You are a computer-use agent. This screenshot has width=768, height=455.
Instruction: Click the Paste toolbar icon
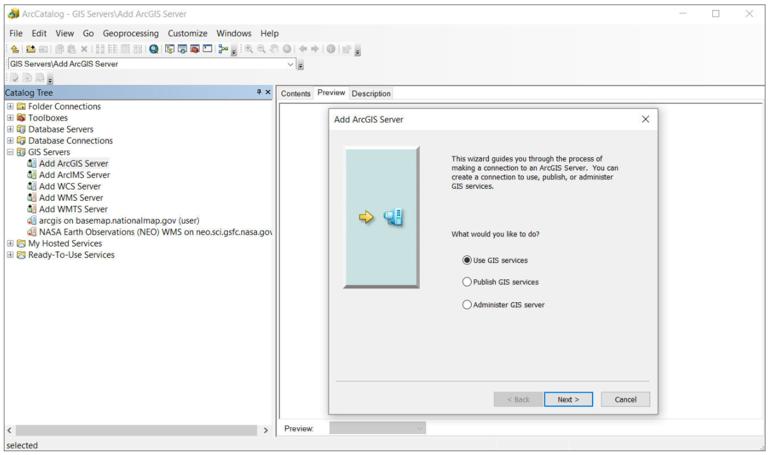pos(72,49)
